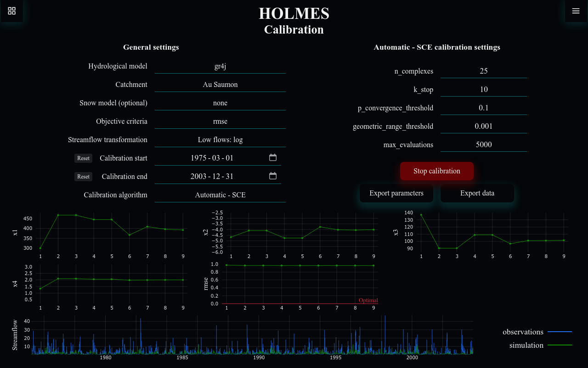Toggle the observations series in the legend

[523, 332]
